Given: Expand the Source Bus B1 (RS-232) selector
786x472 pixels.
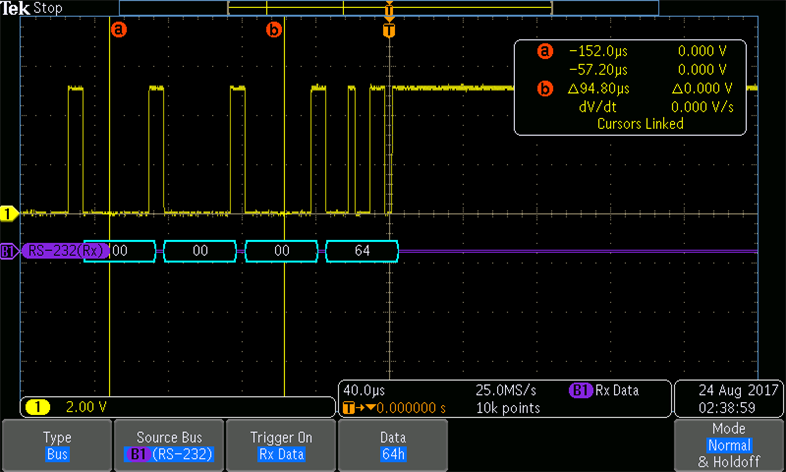Looking at the screenshot, I should 168,446.
